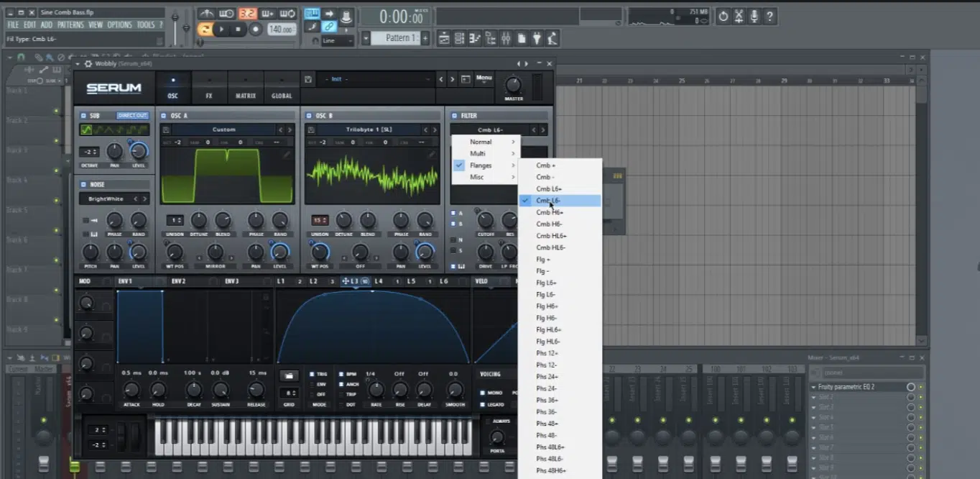Toggle the LFO BPM checkbox
This screenshot has width=980, height=479.
(341, 374)
